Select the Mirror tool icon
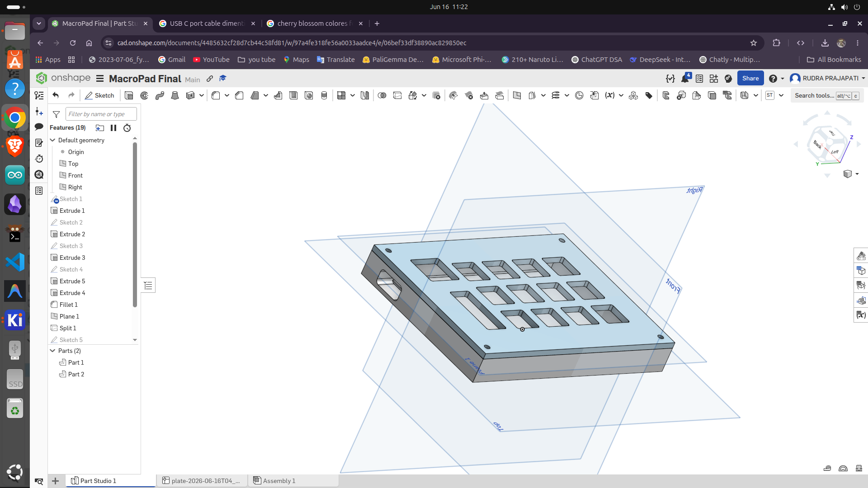This screenshot has width=868, height=488. pos(365,95)
